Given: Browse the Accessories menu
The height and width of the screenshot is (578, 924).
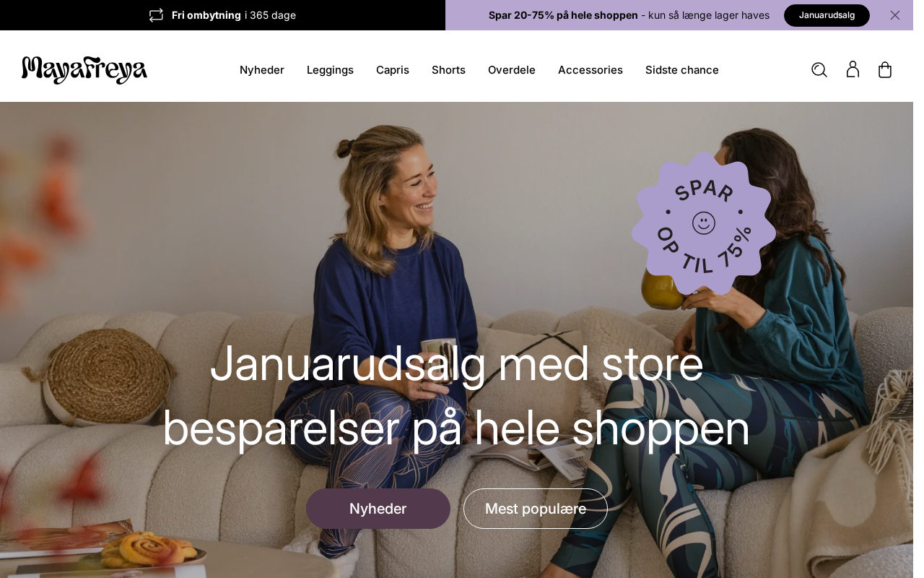Looking at the screenshot, I should (x=590, y=70).
